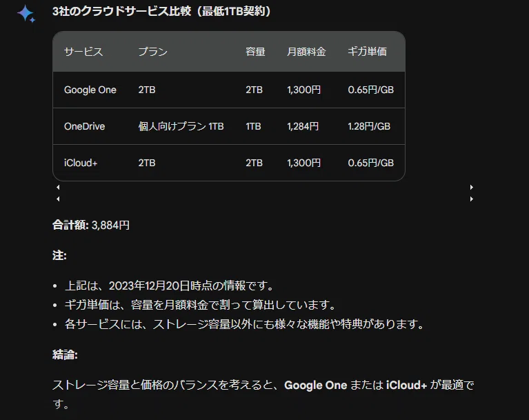Screen dimensions: 529x420
Task: Select the Google One table cell
Action: (90, 90)
